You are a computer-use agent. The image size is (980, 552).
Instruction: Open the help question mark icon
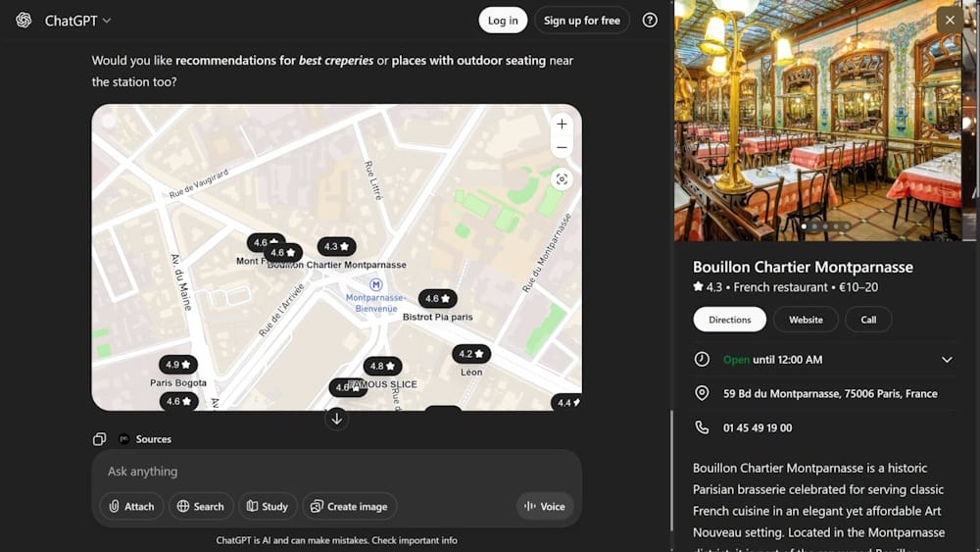[650, 21]
